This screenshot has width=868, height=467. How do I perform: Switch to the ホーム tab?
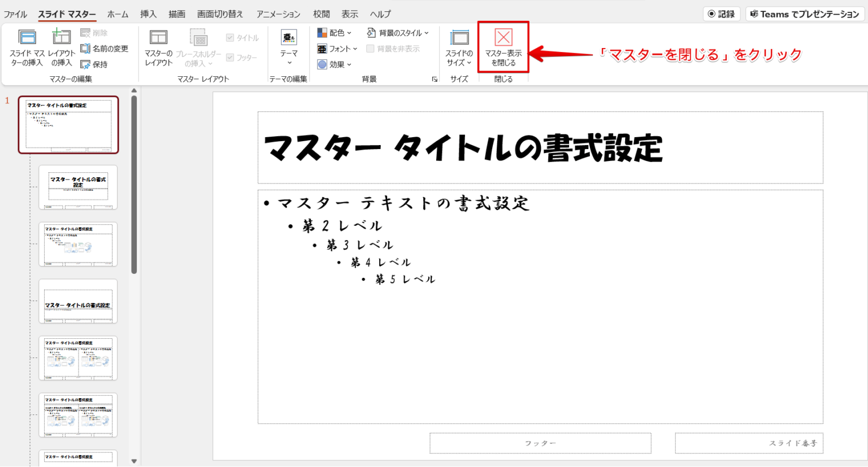[x=118, y=14]
